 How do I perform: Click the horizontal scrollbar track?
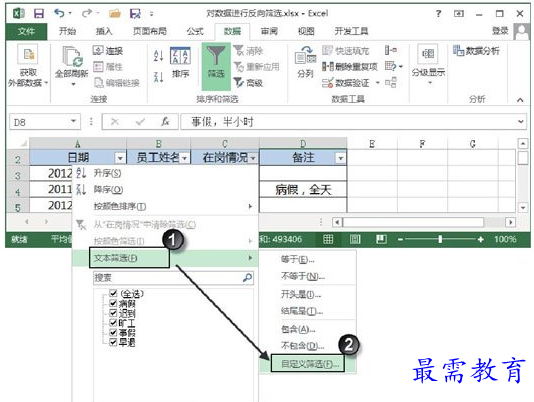point(424,222)
